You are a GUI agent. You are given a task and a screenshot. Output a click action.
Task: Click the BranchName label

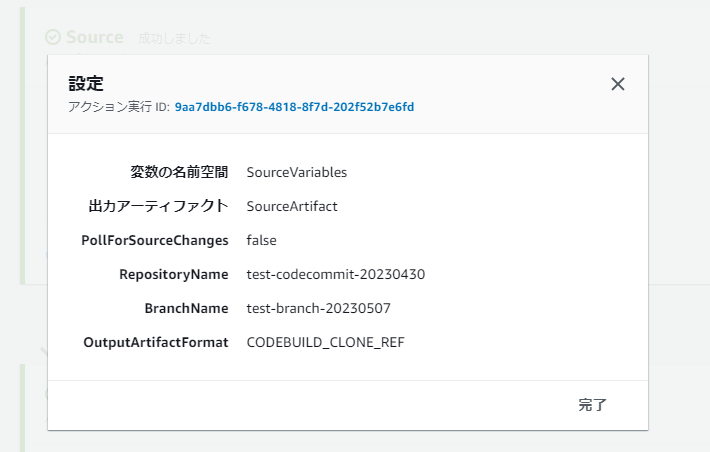(x=186, y=308)
